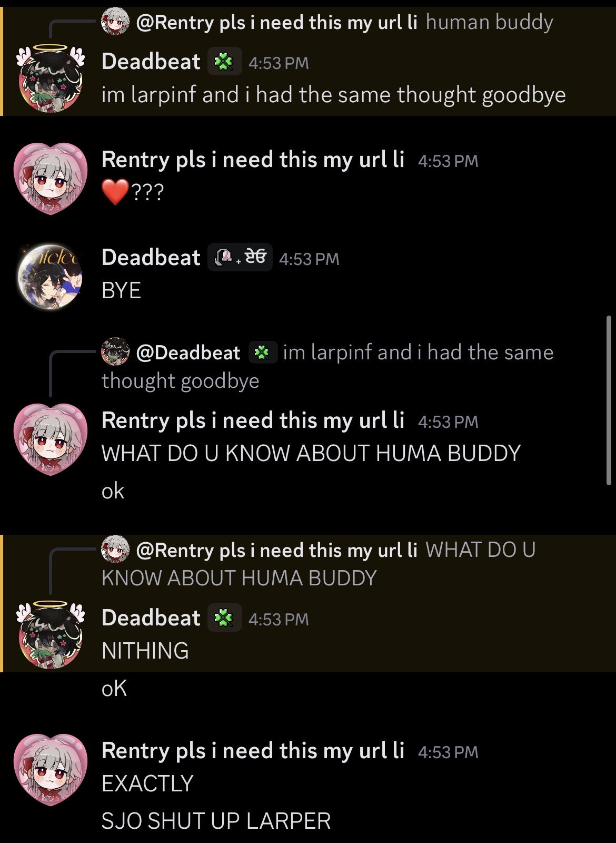Tap Deadbeat's clover role badge at top

pyautogui.click(x=224, y=62)
